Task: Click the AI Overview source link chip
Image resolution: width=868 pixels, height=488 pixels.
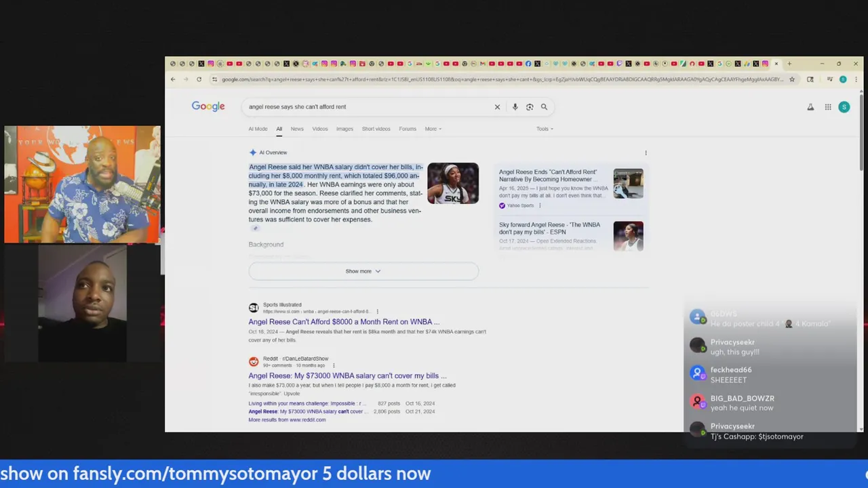Action: (255, 228)
